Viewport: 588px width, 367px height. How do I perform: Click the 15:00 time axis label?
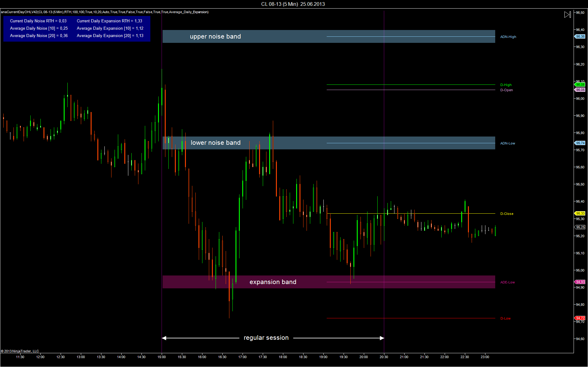tap(162, 357)
